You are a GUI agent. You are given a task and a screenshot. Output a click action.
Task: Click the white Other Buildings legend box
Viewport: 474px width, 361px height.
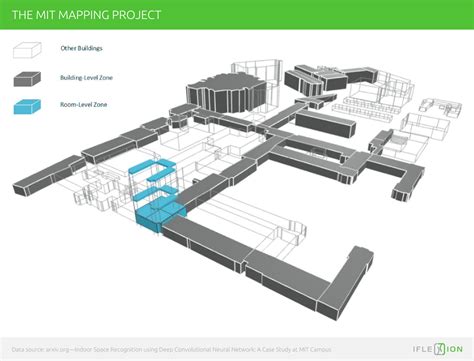27,50
